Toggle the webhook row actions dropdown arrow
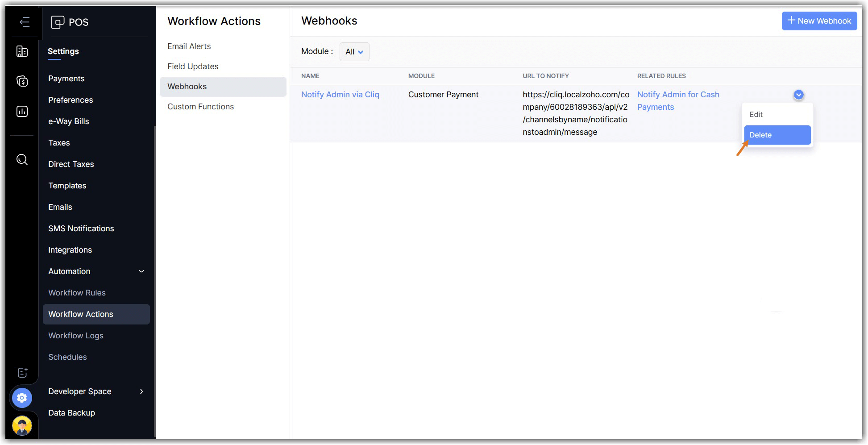The height and width of the screenshot is (445, 868). 798,95
